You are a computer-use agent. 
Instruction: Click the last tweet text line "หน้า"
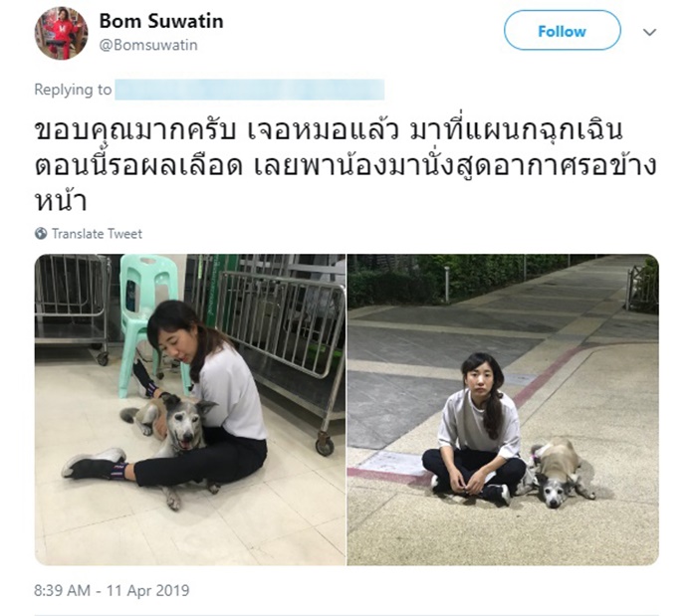click(60, 201)
